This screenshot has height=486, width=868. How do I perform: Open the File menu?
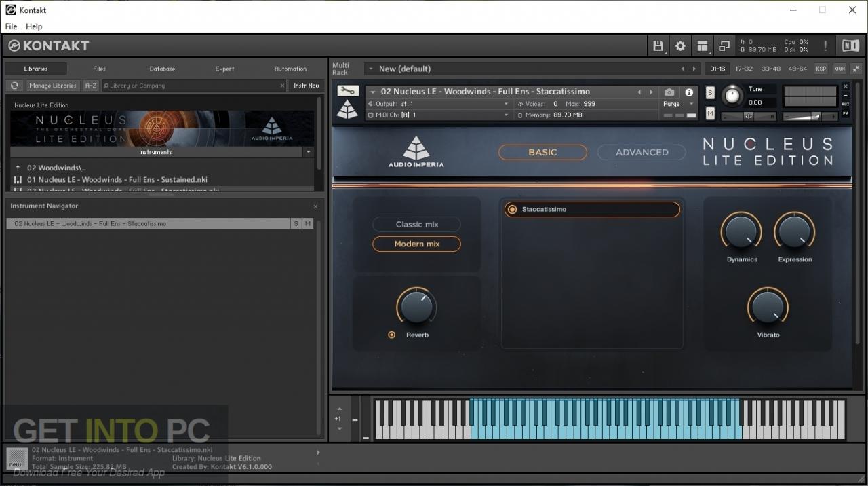12,26
